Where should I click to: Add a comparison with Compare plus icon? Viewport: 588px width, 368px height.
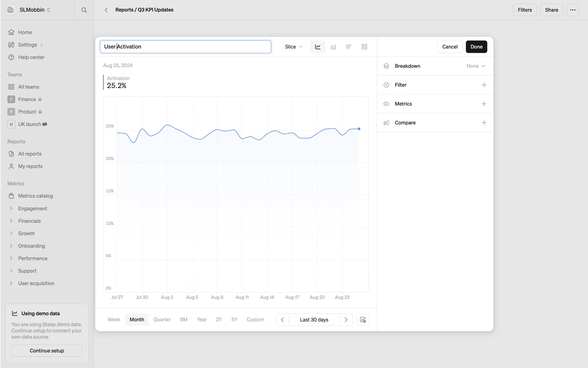(484, 123)
